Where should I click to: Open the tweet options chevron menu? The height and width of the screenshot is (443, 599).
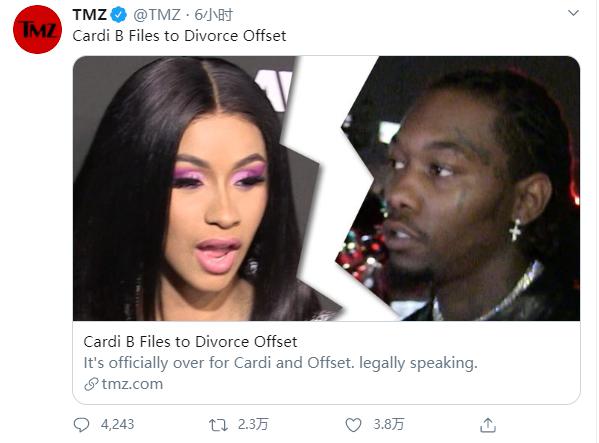coord(573,13)
